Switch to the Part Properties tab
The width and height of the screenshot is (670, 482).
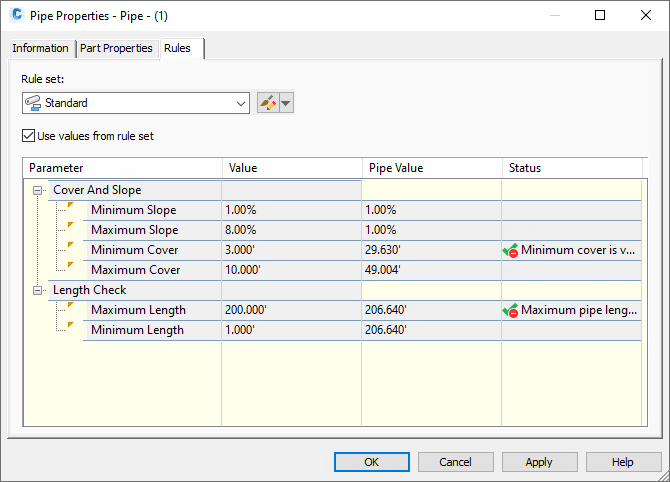(116, 48)
